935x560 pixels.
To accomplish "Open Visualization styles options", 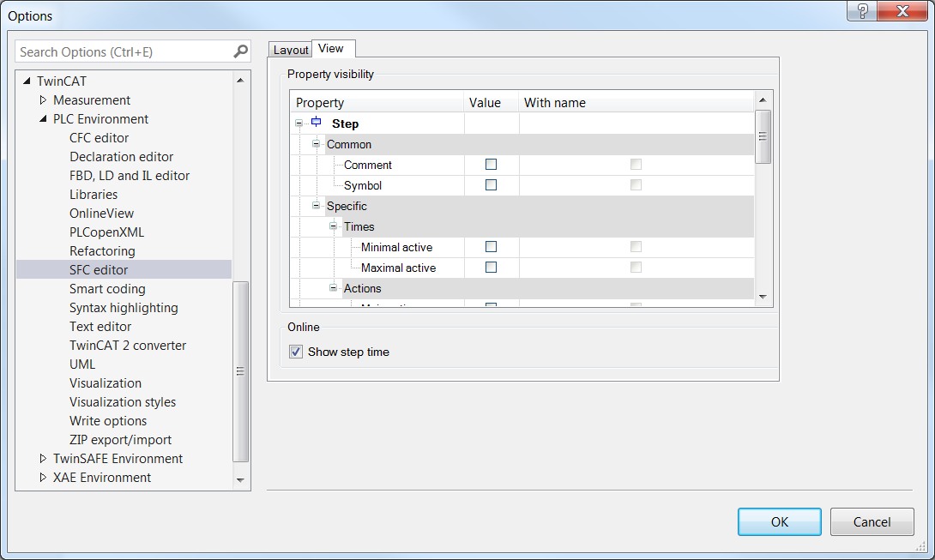I will [123, 402].
